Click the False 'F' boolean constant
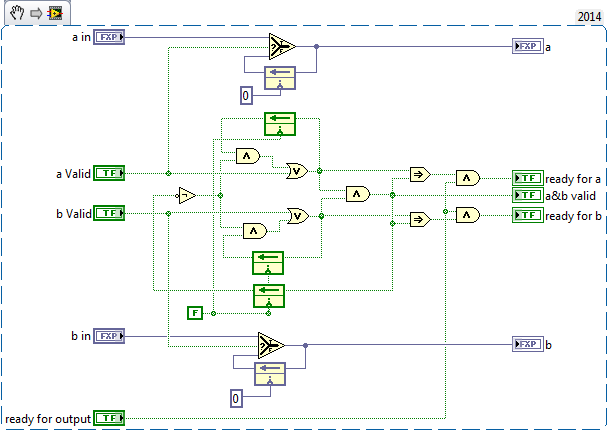 click(x=195, y=313)
